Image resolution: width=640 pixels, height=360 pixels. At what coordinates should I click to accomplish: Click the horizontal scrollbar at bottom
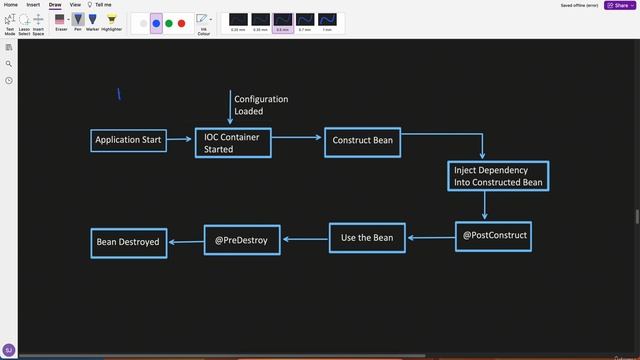(x=222, y=356)
